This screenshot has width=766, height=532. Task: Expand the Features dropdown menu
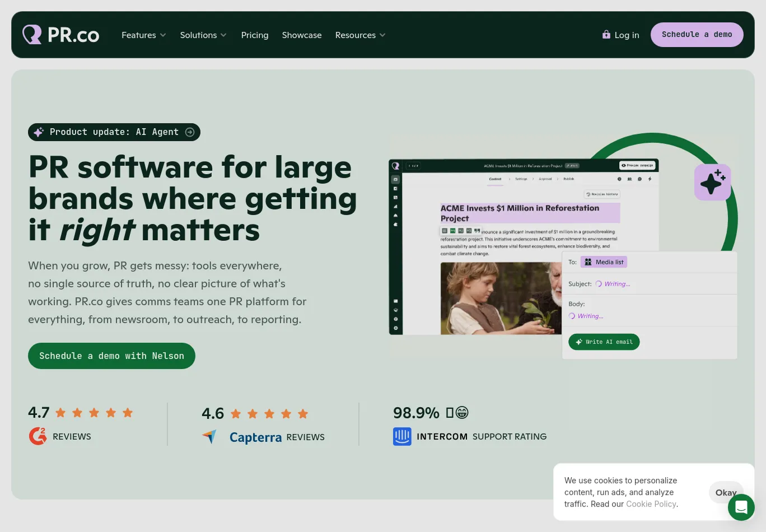[x=143, y=35]
